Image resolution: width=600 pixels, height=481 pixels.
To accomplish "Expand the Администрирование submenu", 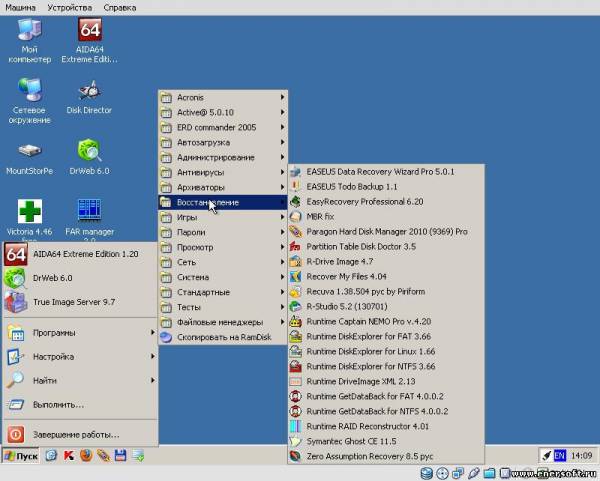I will [223, 157].
